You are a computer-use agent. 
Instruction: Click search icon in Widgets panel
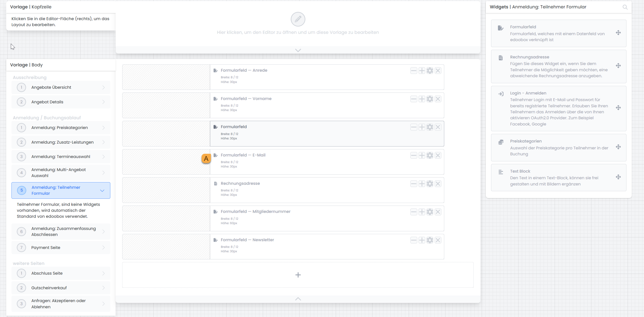coord(625,7)
